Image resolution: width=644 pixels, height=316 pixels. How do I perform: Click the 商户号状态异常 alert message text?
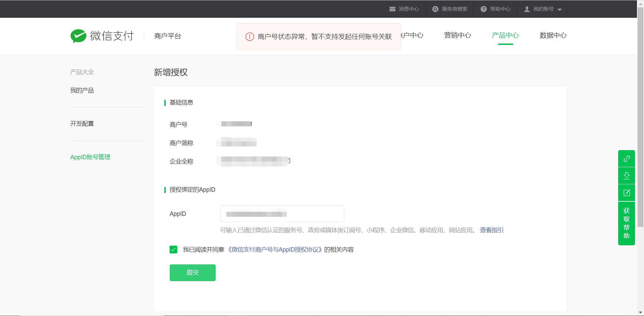(325, 37)
